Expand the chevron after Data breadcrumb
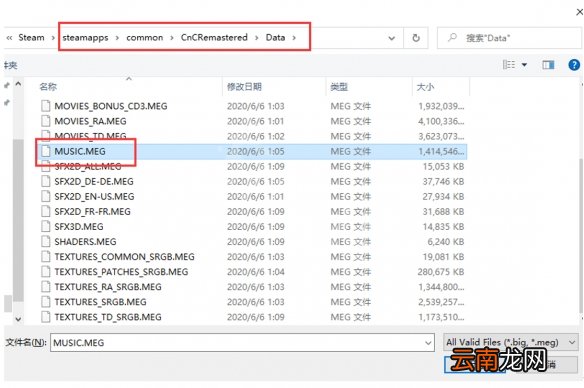 pos(294,38)
